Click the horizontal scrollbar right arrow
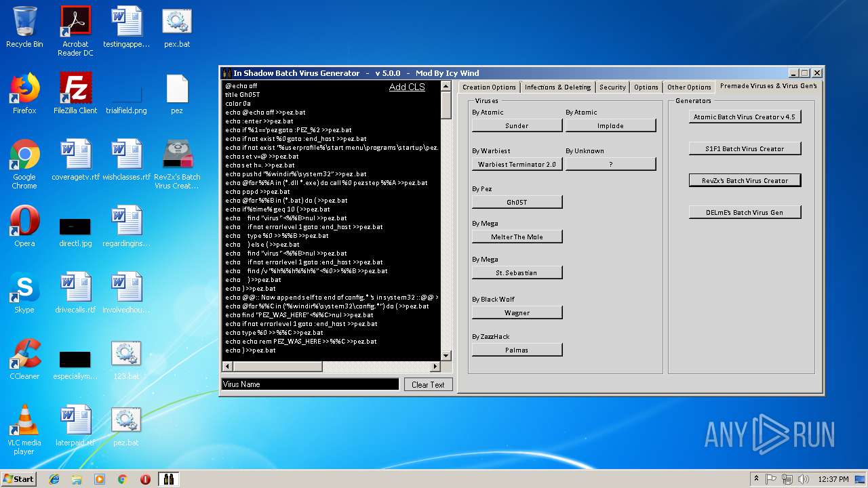Viewport: 868px width, 488px height. [435, 367]
